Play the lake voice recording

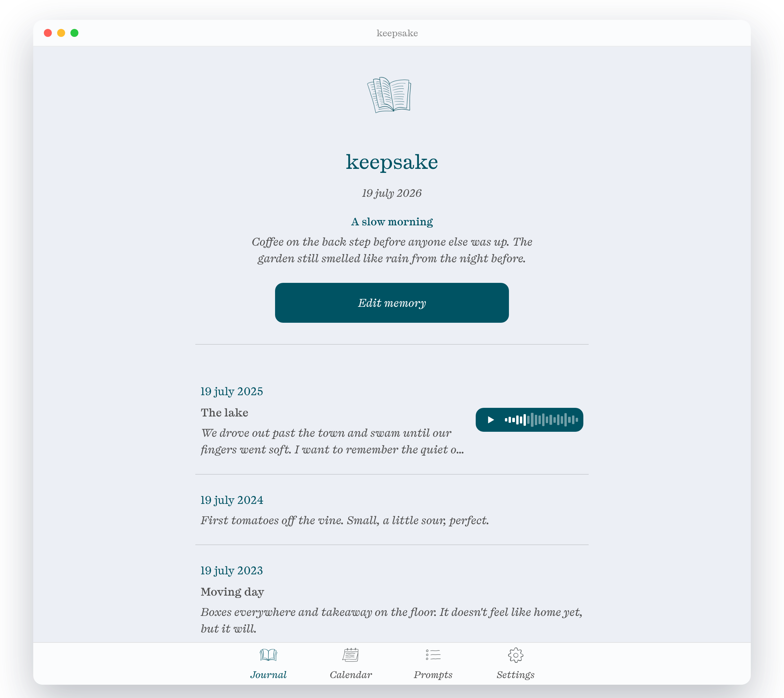[491, 420]
